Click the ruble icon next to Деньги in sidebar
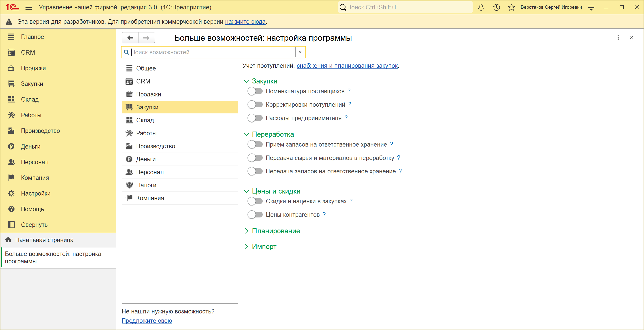The height and width of the screenshot is (330, 644). (x=11, y=146)
